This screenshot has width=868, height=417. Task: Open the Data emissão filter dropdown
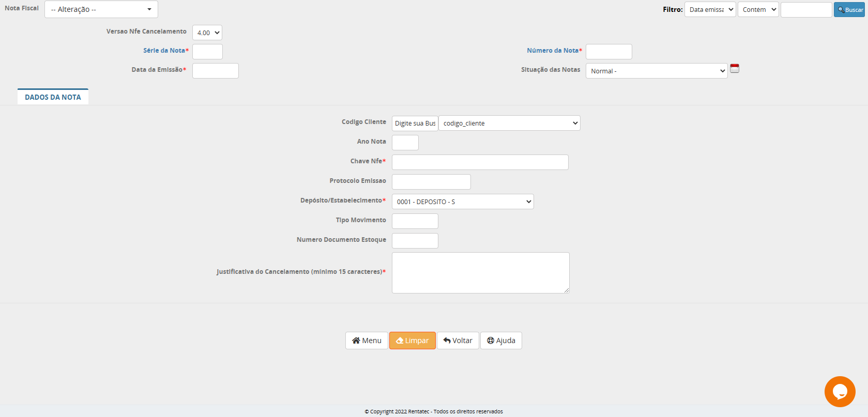(x=710, y=10)
